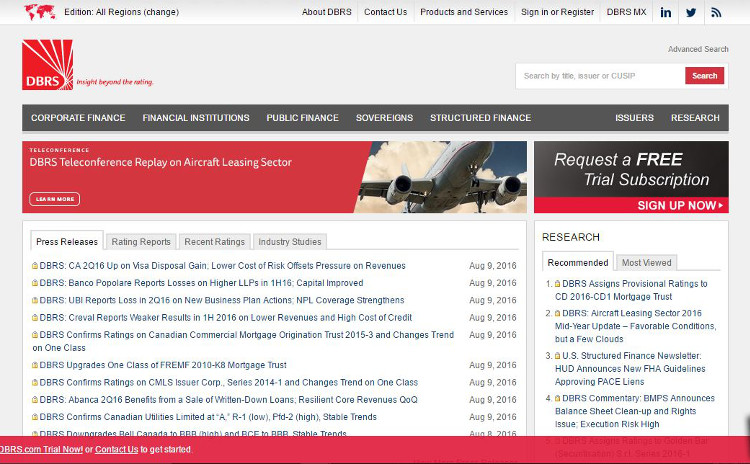Click lock icon beside CD 2016-CD1 research item
The height and width of the screenshot is (464, 750).
coord(557,284)
